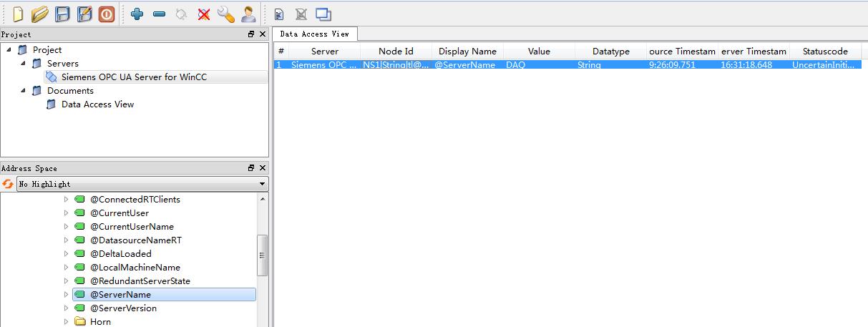The height and width of the screenshot is (327, 868).
Task: Click the user identity person icon
Action: point(248,14)
